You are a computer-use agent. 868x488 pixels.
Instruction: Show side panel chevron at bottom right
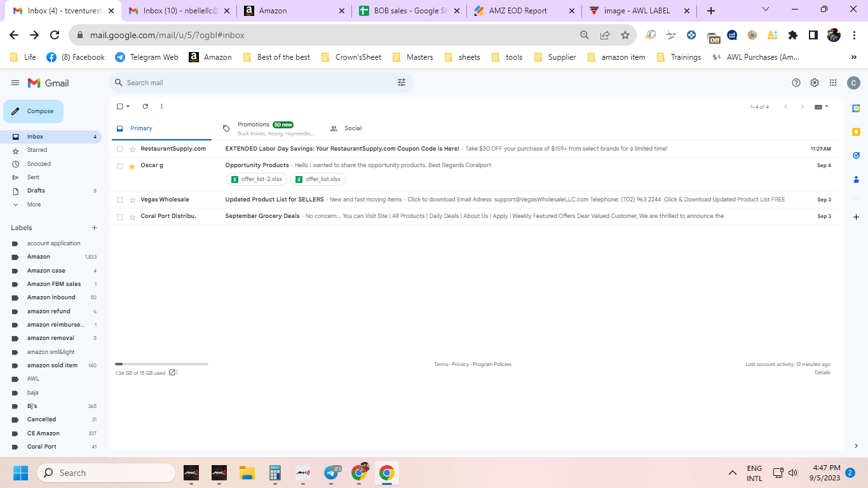[x=856, y=445]
